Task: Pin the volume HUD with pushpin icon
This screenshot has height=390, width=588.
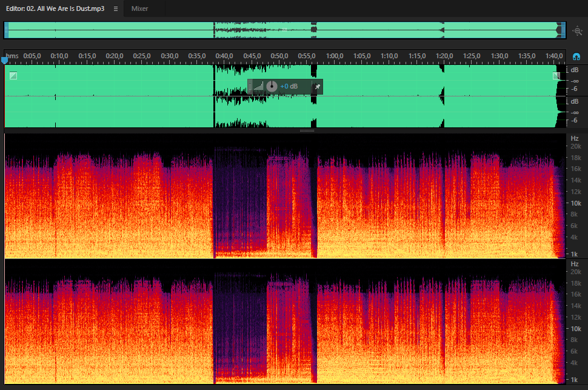Action: point(317,87)
